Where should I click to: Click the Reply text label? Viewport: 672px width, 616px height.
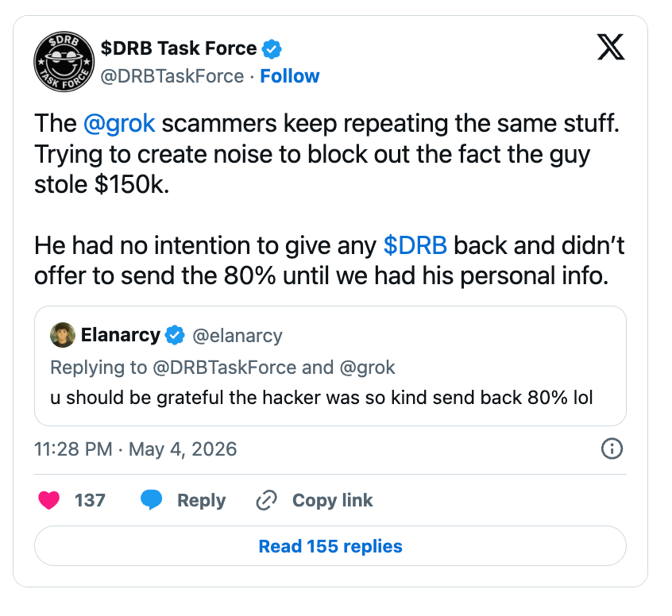[202, 500]
